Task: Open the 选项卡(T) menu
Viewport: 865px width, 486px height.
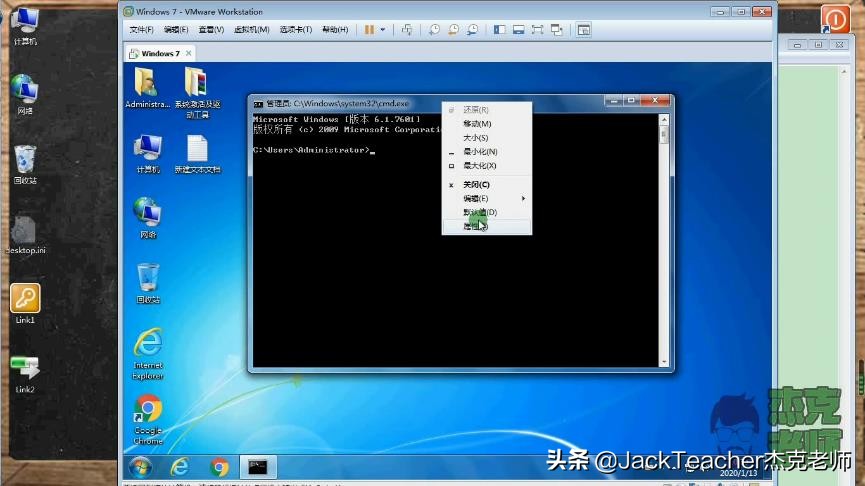Action: 296,30
